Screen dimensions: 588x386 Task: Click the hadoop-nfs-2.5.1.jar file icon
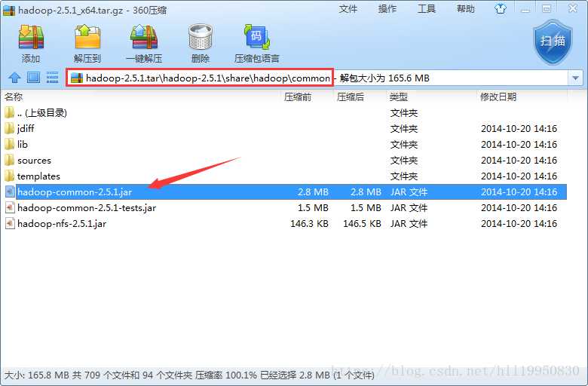[10, 223]
